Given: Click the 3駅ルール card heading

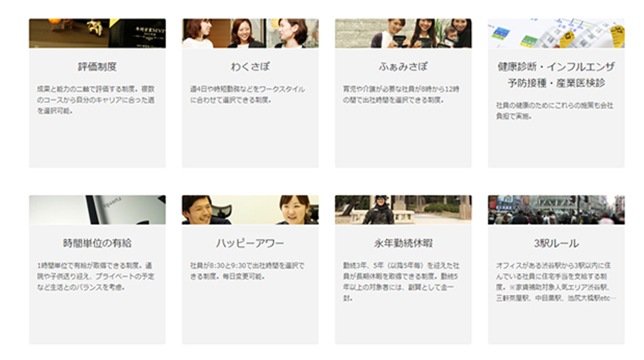Looking at the screenshot, I should pyautogui.click(x=556, y=243).
